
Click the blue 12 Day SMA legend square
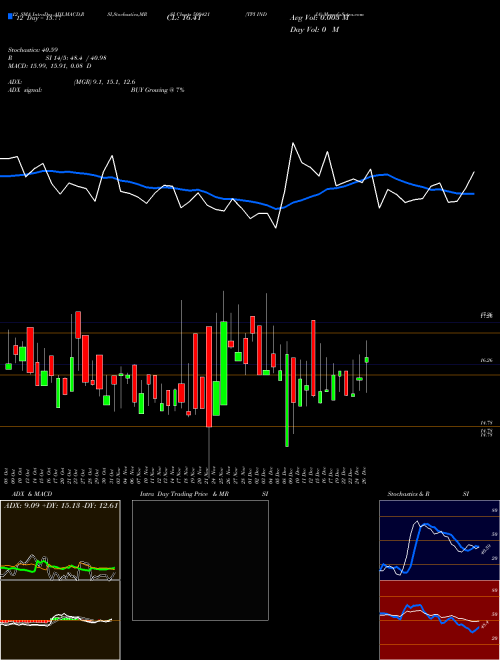click(10, 16)
